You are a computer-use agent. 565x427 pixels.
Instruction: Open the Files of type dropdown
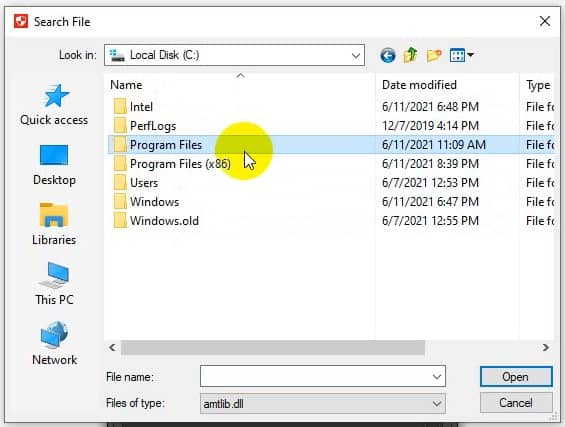322,403
